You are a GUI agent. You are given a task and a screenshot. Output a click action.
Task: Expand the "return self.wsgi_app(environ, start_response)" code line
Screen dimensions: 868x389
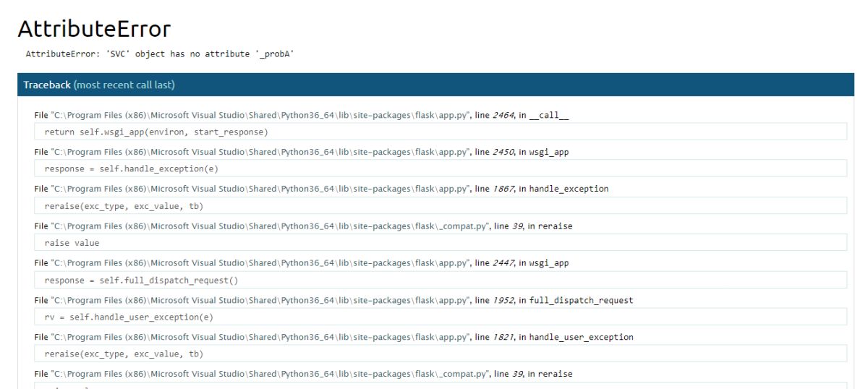(x=441, y=132)
